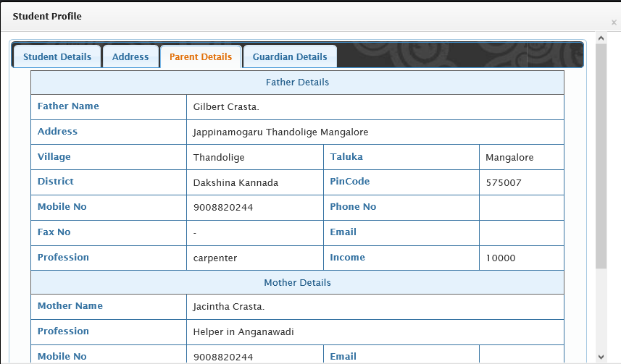Click the Father Details section header
The height and width of the screenshot is (364, 621).
[297, 82]
